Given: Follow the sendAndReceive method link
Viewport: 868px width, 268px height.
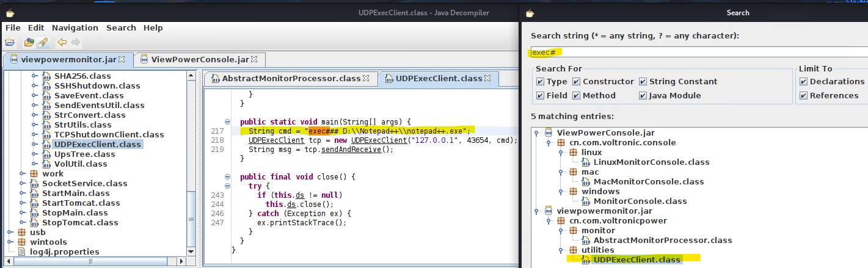Looking at the screenshot, I should pos(360,150).
